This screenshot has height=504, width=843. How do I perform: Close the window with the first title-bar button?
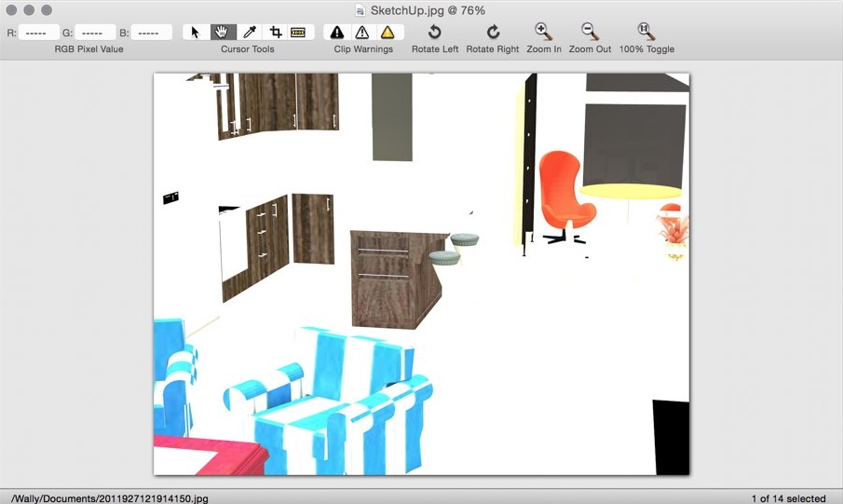tap(11, 9)
